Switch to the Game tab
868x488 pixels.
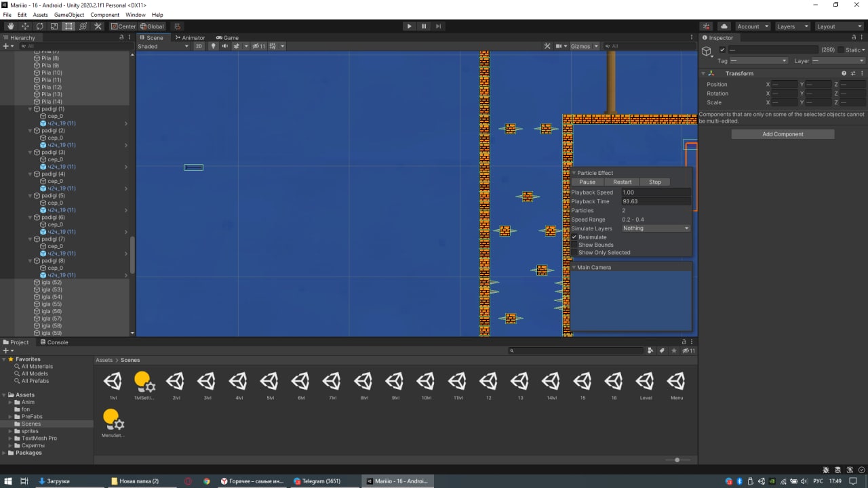pos(227,38)
